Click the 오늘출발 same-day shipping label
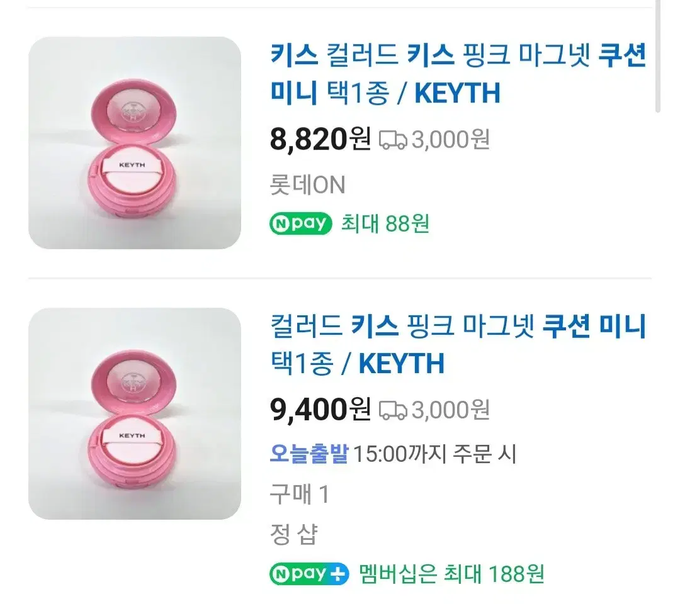Image resolution: width=680 pixels, height=616 pixels. coord(309,454)
